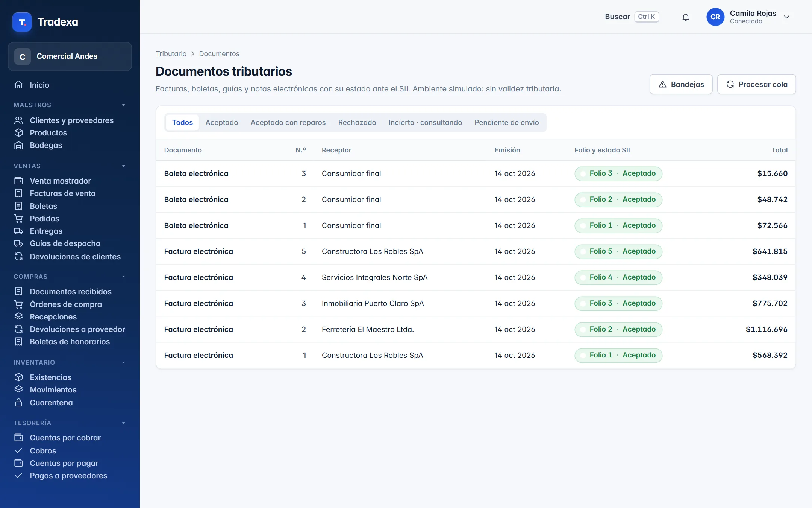
Task: Click the Productos box icon
Action: (x=18, y=133)
